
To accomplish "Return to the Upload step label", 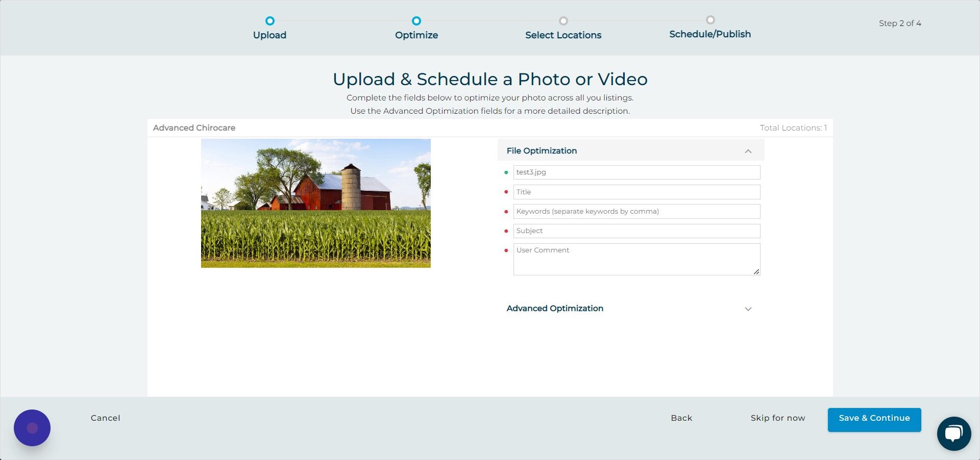I will 269,35.
